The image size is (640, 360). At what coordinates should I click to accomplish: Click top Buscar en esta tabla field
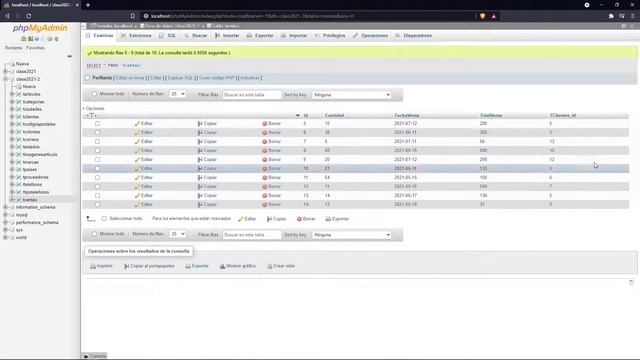(252, 95)
